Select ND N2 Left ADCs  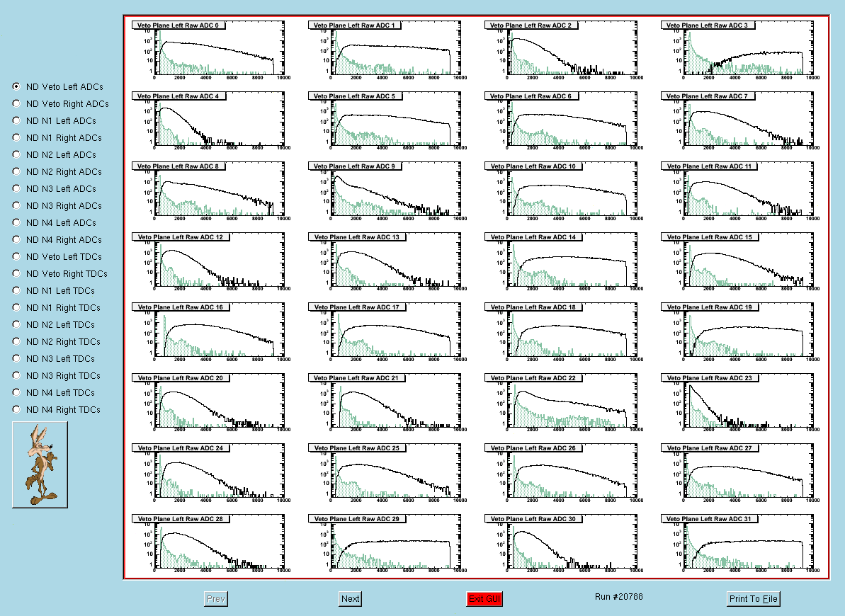point(17,154)
